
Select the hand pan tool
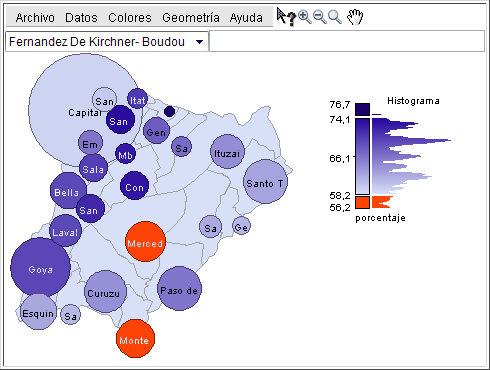[355, 17]
